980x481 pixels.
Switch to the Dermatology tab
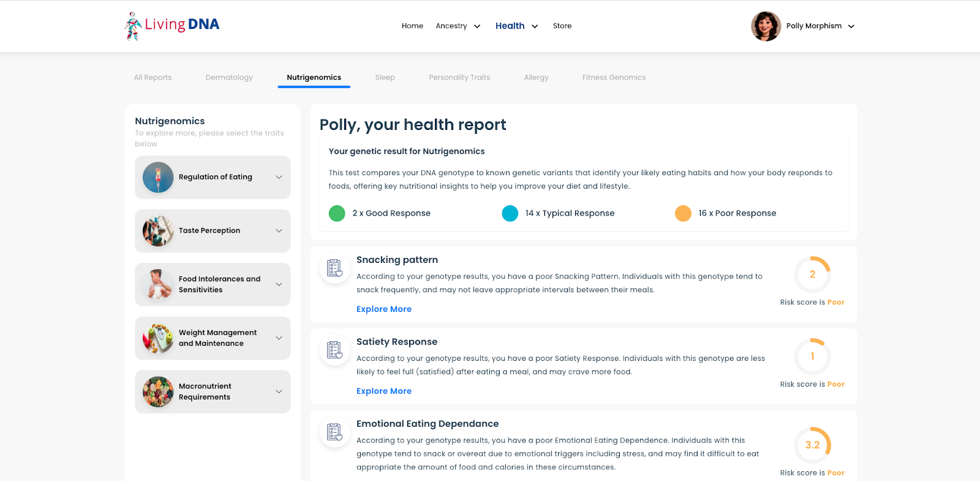click(x=229, y=77)
